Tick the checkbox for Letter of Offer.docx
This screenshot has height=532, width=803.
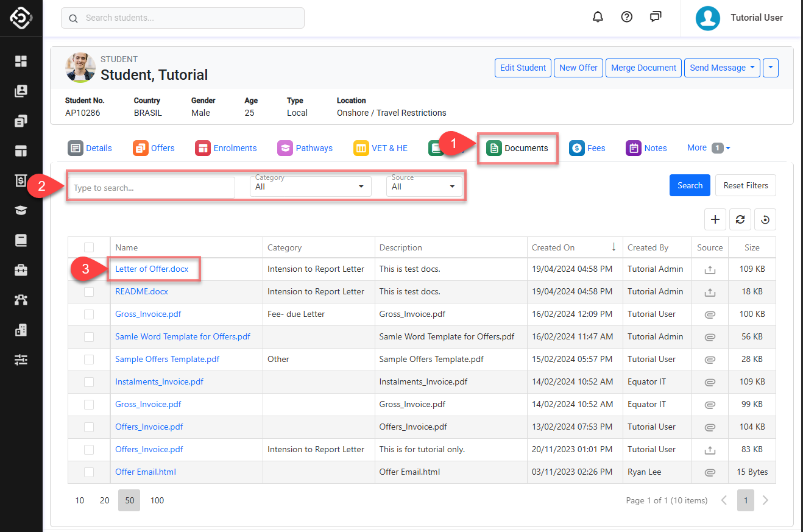89,269
